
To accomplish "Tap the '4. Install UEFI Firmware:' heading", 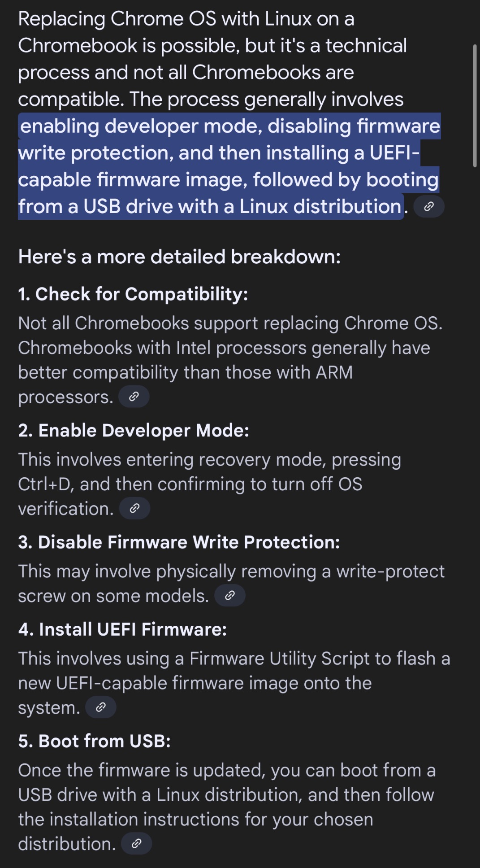I will point(122,629).
